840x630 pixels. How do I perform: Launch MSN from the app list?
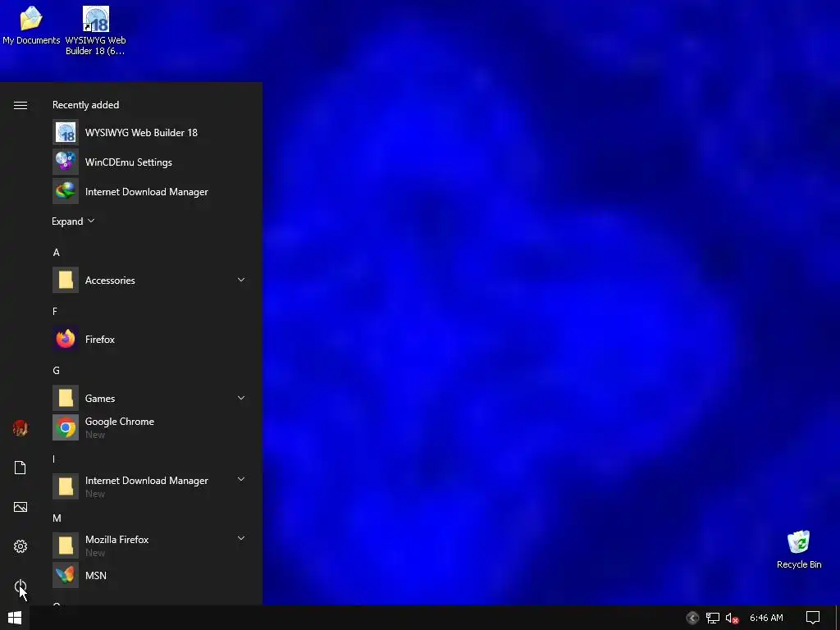[152, 575]
